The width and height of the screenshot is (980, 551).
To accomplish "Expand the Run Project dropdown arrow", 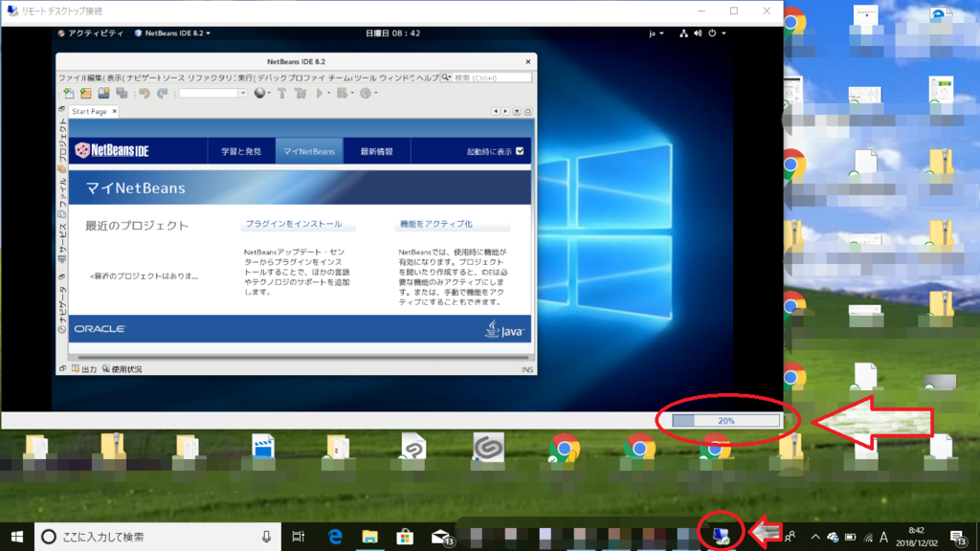I will pyautogui.click(x=329, y=93).
